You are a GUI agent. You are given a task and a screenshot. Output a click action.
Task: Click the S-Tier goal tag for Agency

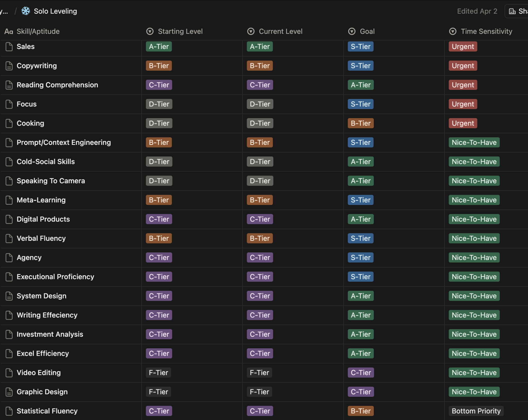click(x=360, y=258)
